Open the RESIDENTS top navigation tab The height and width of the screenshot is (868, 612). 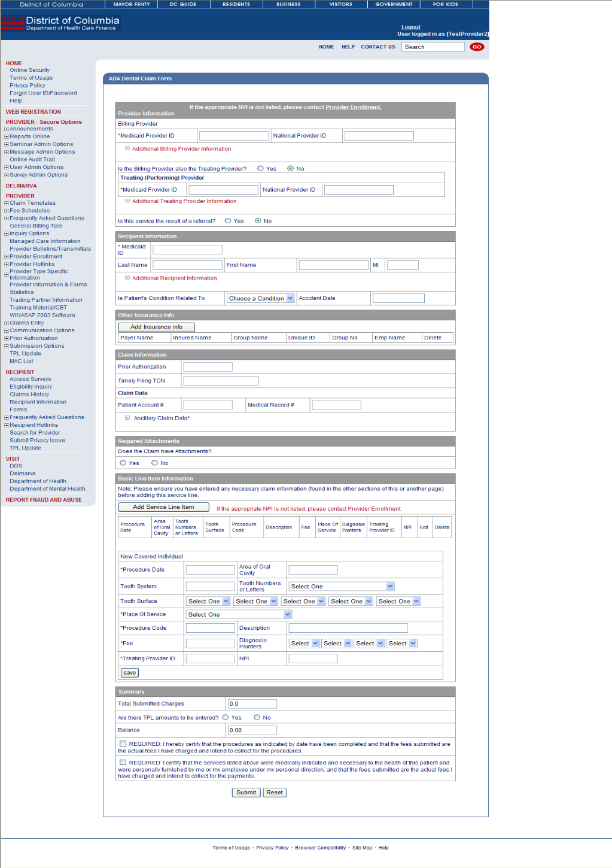[x=236, y=4]
